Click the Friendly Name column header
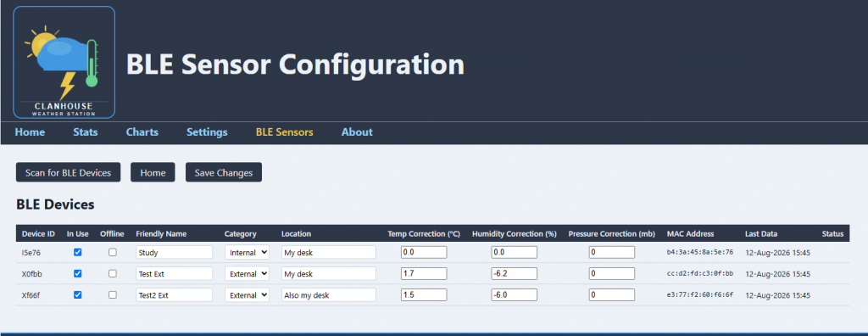 click(161, 234)
